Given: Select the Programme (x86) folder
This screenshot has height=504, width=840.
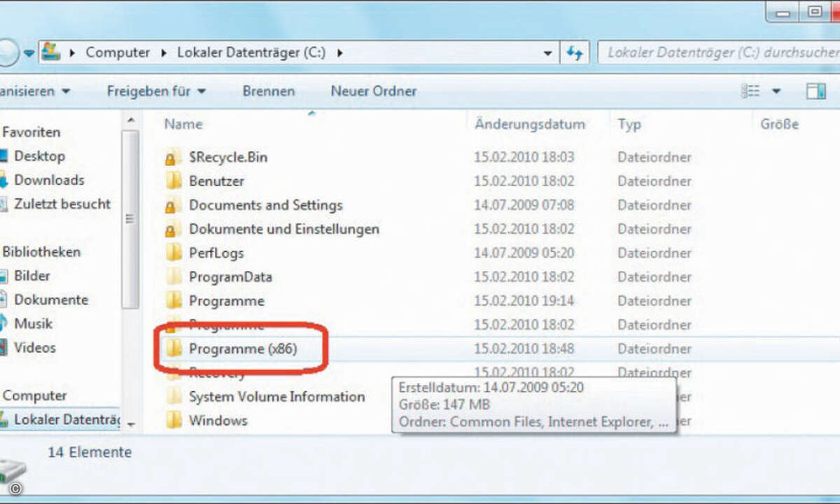Looking at the screenshot, I should tap(243, 349).
